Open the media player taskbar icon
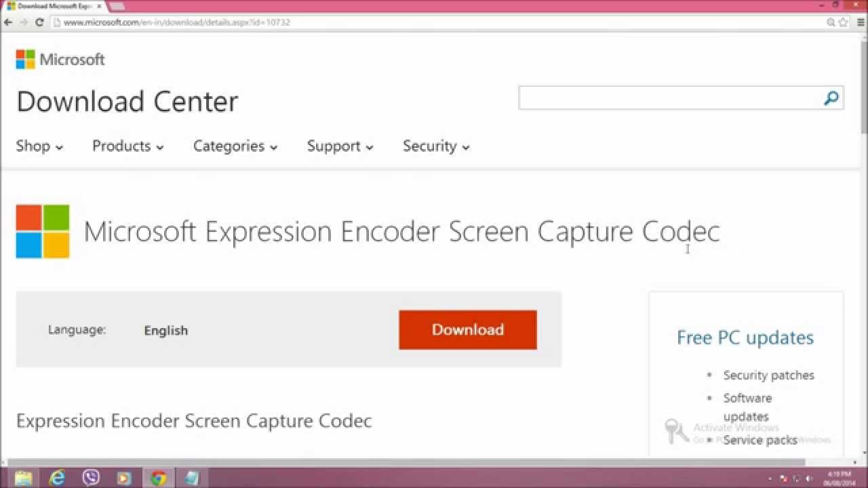The height and width of the screenshot is (488, 868). 124,478
